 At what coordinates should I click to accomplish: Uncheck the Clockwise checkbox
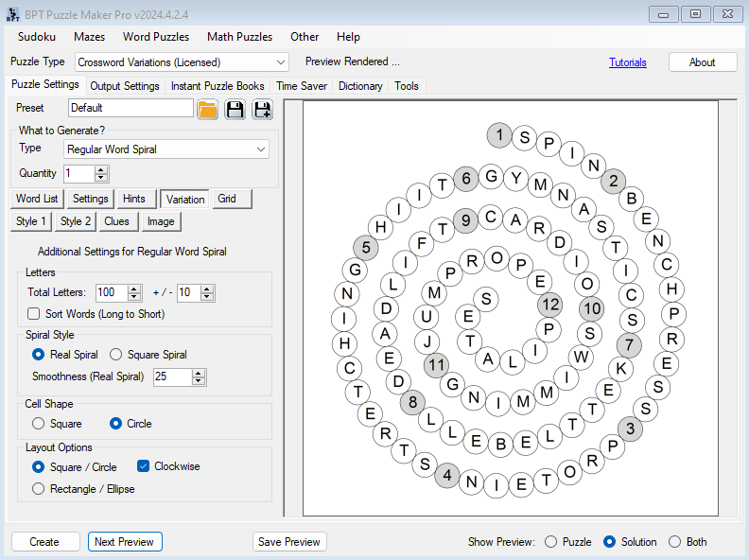(x=144, y=466)
